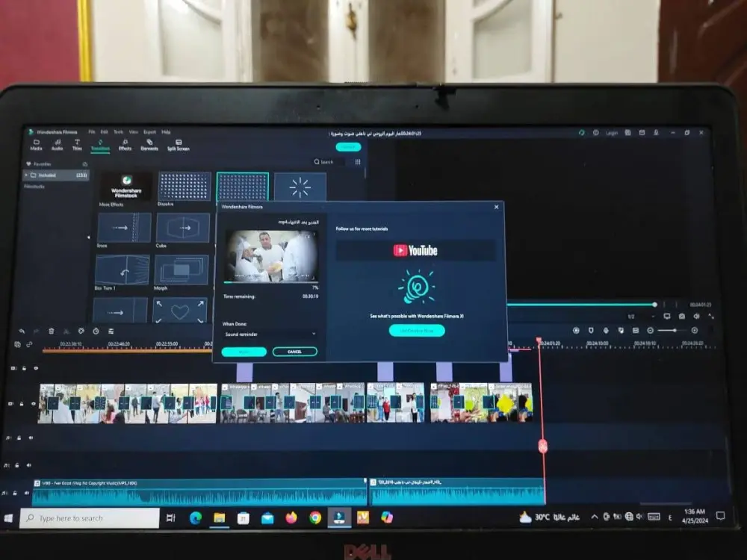Click the add track icon left of ruler
This screenshot has width=747, height=560.
(x=17, y=344)
